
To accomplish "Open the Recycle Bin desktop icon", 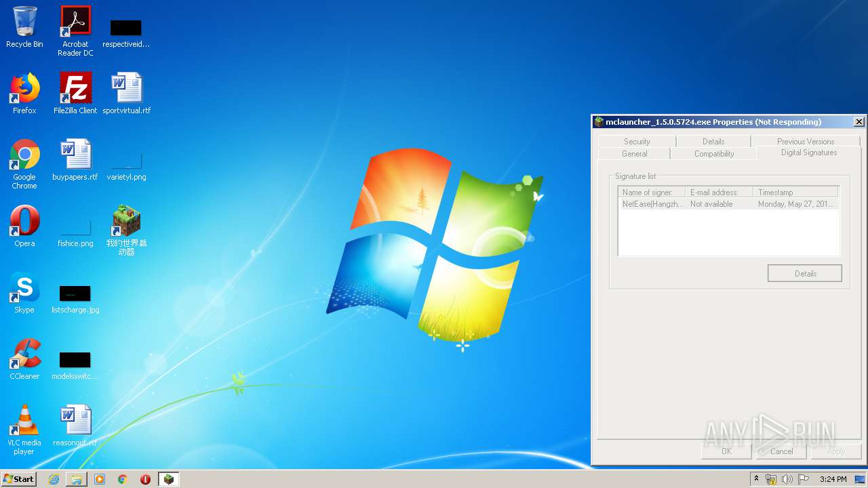I will click(x=24, y=27).
